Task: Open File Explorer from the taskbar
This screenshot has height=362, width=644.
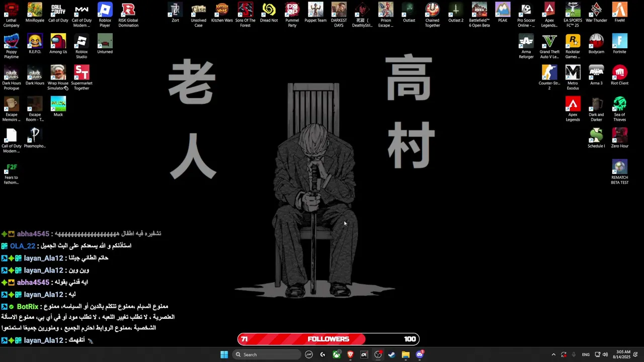Action: pos(406,354)
